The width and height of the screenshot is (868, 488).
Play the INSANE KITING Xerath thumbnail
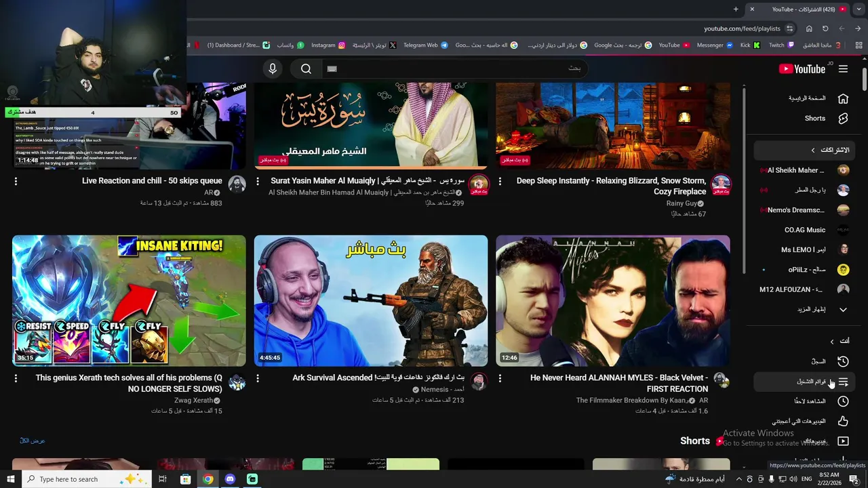tap(129, 301)
